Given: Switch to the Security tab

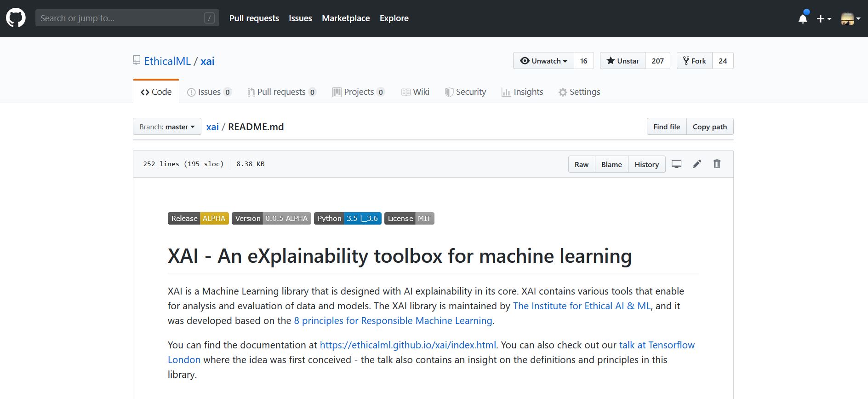Looking at the screenshot, I should tap(465, 92).
